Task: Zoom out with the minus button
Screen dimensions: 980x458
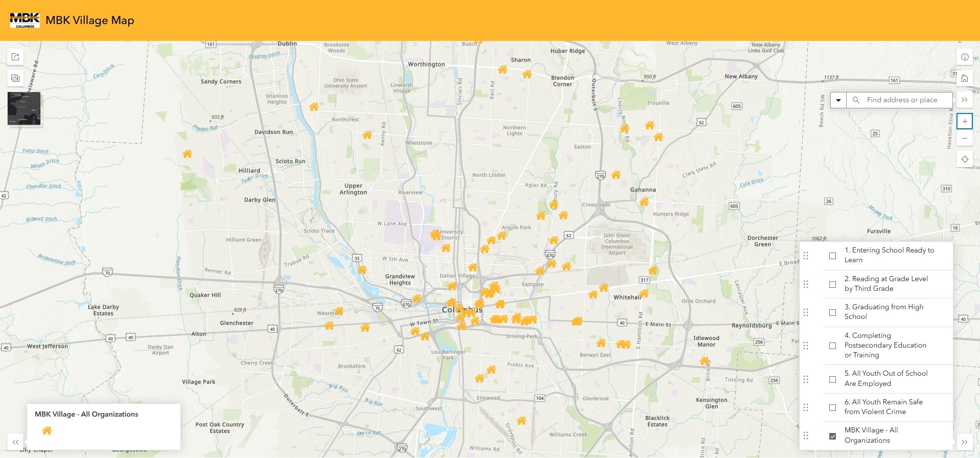Action: click(x=964, y=139)
